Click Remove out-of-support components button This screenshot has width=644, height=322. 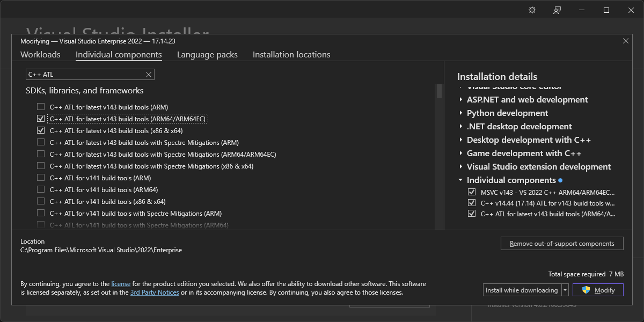point(561,244)
